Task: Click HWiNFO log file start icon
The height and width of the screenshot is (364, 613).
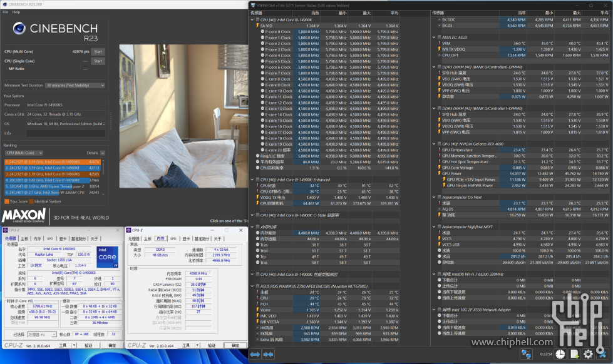Action: [x=574, y=354]
